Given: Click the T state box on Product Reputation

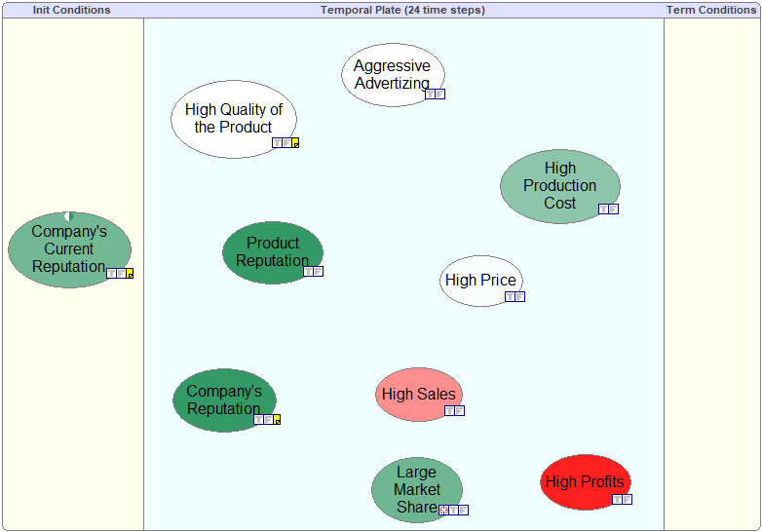Looking at the screenshot, I should 309,271.
